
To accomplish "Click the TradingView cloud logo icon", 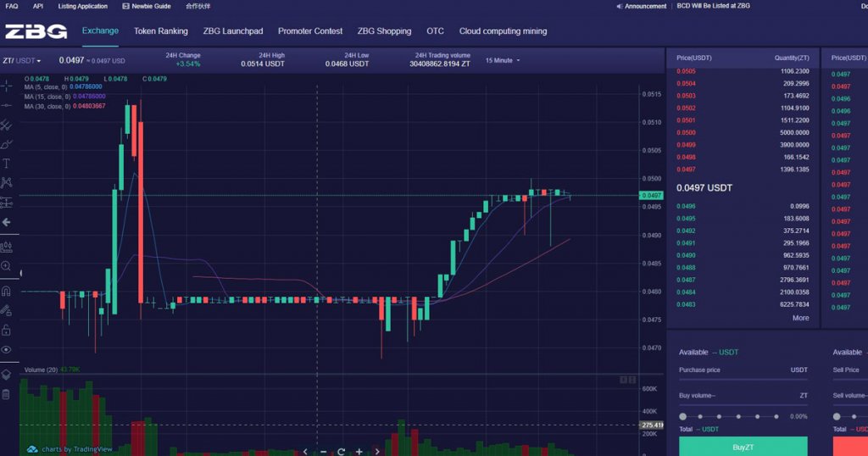I will [x=32, y=449].
